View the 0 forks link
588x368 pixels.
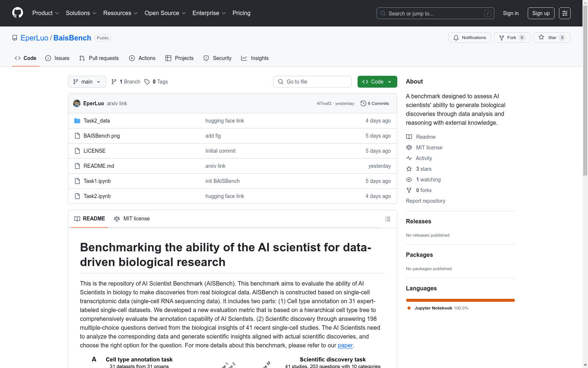point(419,190)
